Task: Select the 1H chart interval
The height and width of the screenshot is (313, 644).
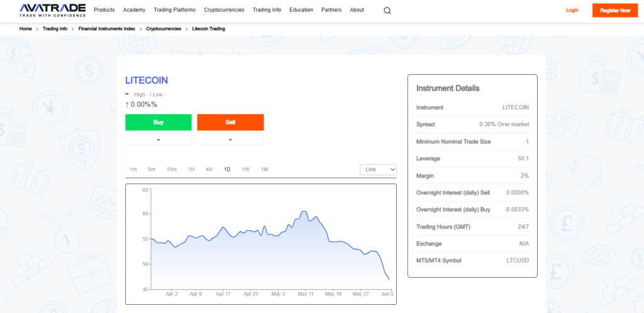Action: tap(191, 170)
